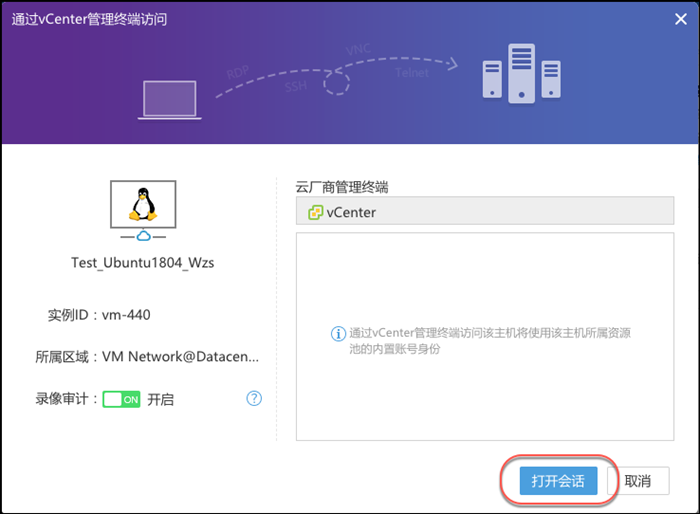This screenshot has height=514, width=700.
Task: Click the Test_Ubuntu1804_Wzs host name
Action: click(142, 263)
